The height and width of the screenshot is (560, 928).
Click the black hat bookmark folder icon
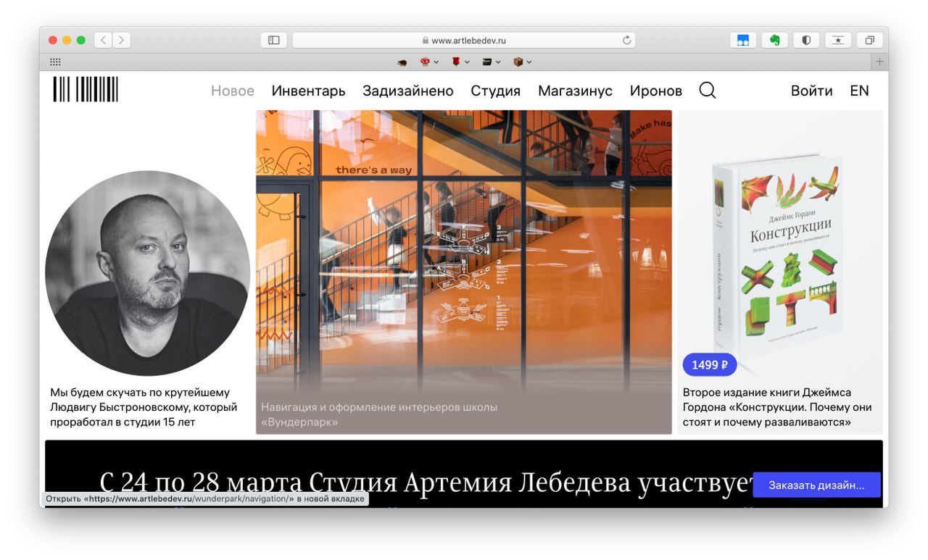[x=487, y=62]
